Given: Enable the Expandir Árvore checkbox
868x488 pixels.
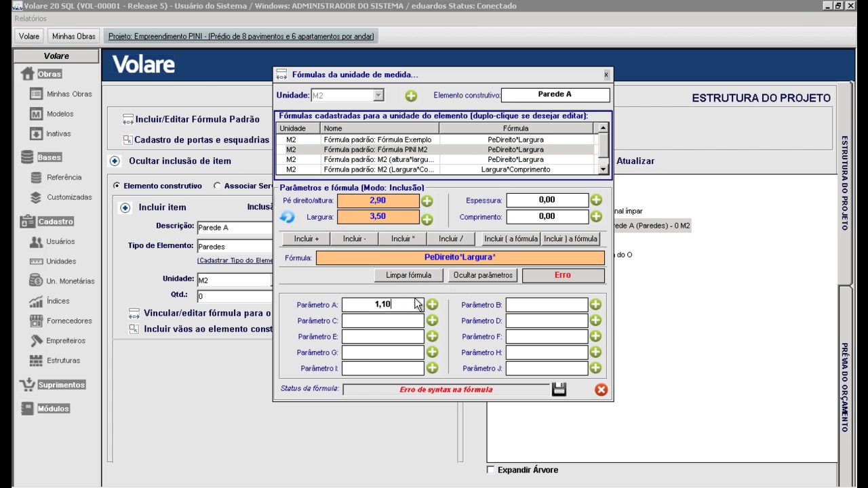Looking at the screenshot, I should [x=491, y=470].
